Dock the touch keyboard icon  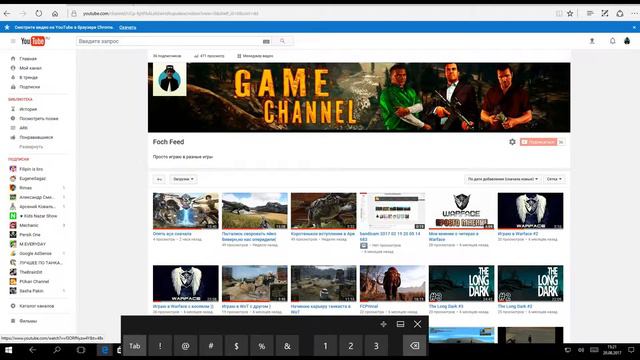tap(400, 324)
